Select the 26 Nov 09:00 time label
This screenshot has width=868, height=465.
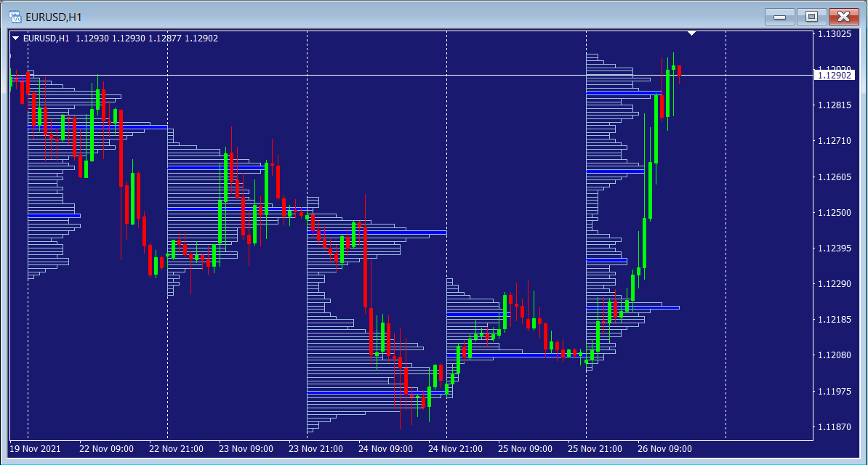coord(664,449)
